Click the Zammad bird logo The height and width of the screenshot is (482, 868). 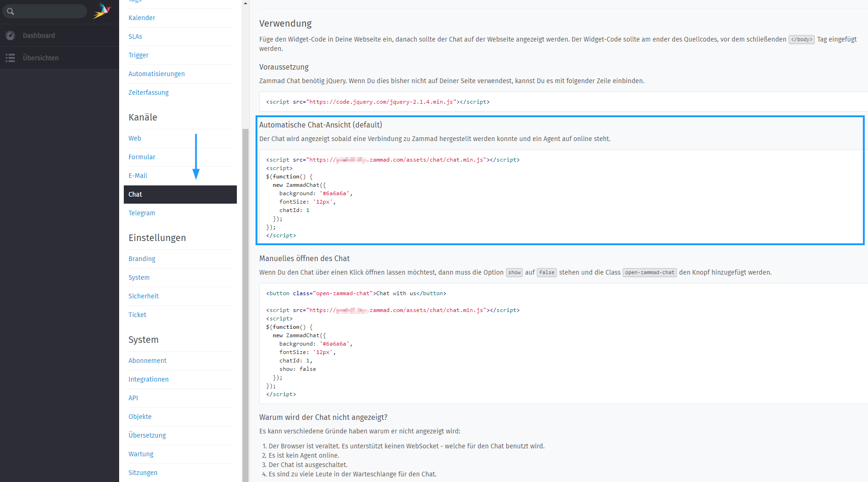(102, 11)
